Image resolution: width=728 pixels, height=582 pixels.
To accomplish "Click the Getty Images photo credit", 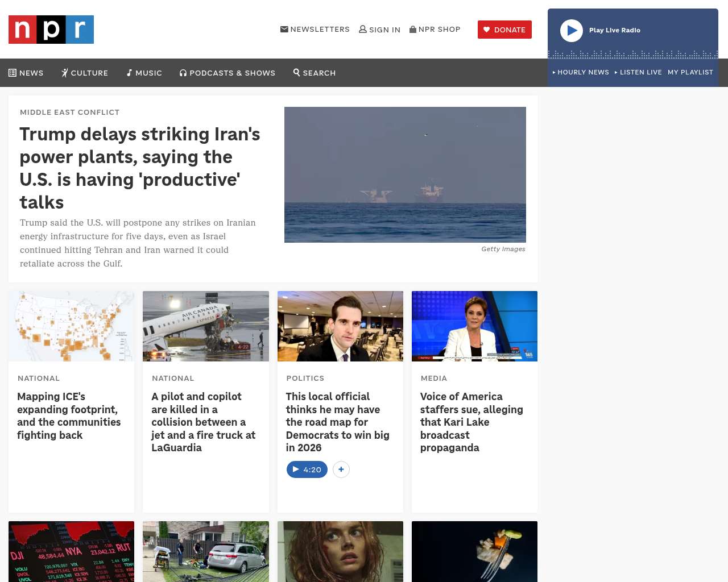I will [x=503, y=249].
